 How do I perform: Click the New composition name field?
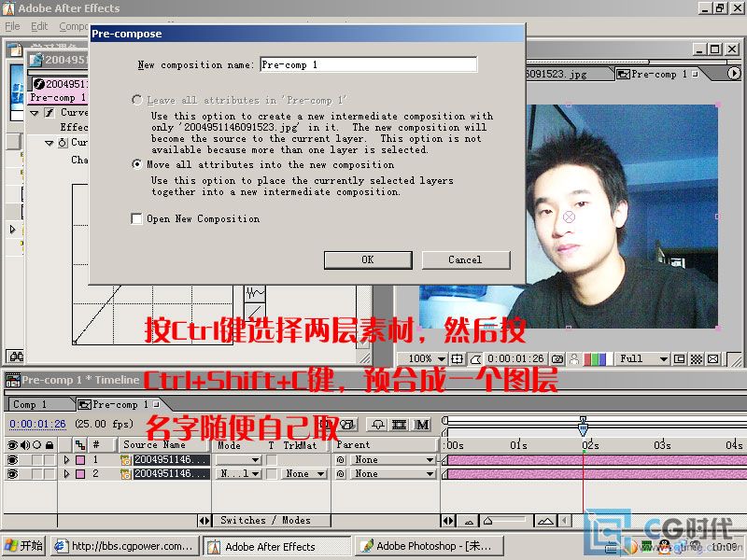[369, 64]
